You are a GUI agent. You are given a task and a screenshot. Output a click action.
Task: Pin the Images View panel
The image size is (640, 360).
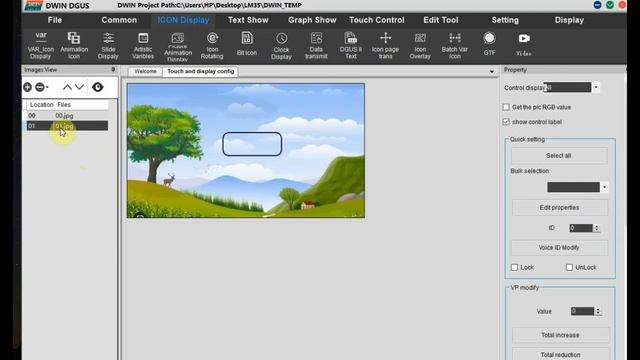[113, 70]
